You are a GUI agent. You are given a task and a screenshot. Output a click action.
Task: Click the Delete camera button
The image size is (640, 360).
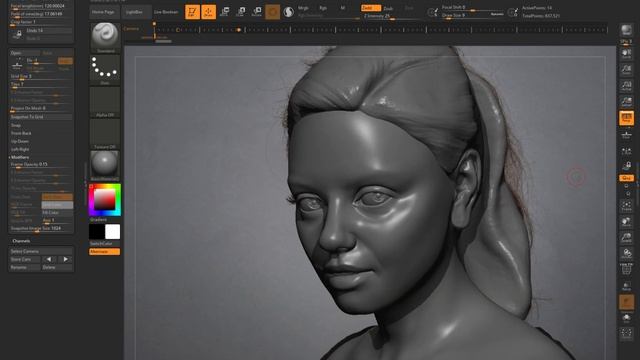[57, 267]
